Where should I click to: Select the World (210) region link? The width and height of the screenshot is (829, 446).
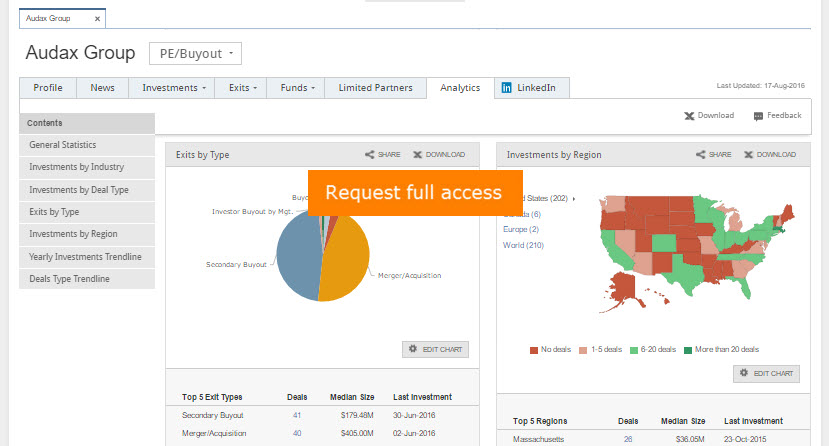pos(523,245)
